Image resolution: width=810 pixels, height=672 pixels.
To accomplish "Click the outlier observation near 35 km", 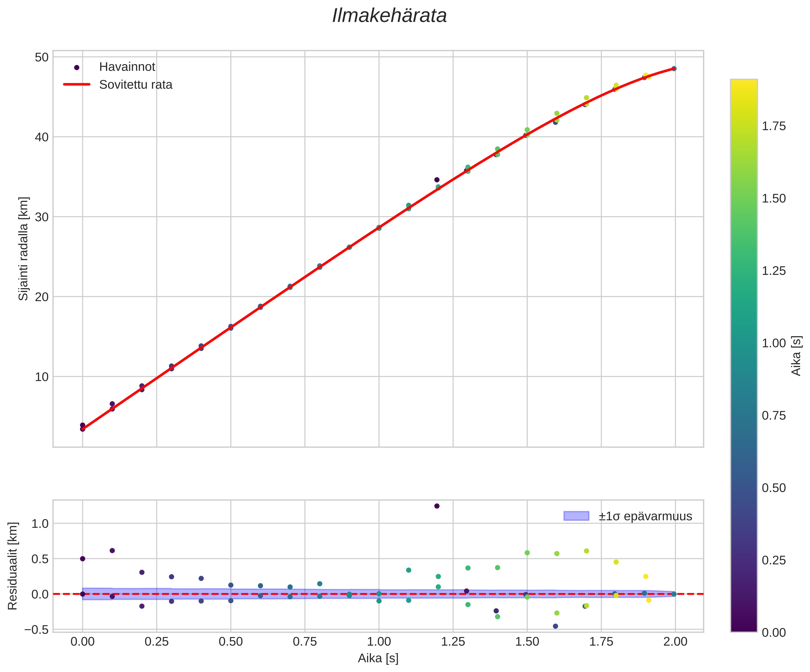I will (437, 180).
